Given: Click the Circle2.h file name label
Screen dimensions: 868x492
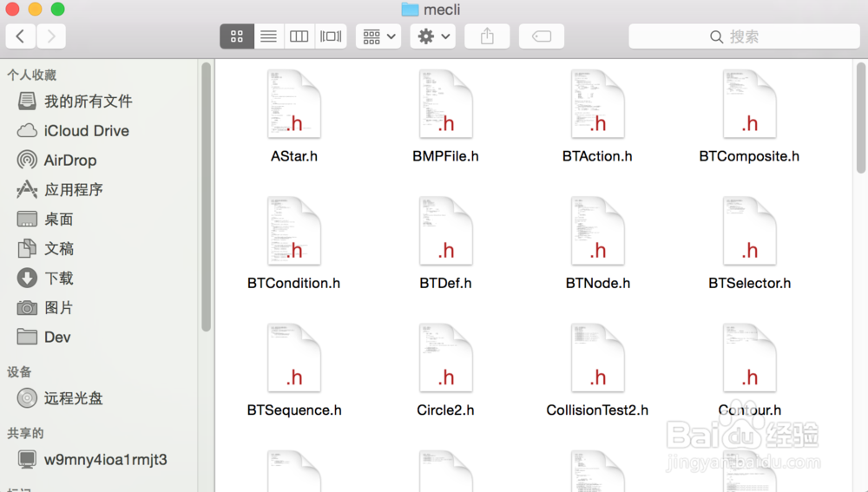Looking at the screenshot, I should click(445, 410).
